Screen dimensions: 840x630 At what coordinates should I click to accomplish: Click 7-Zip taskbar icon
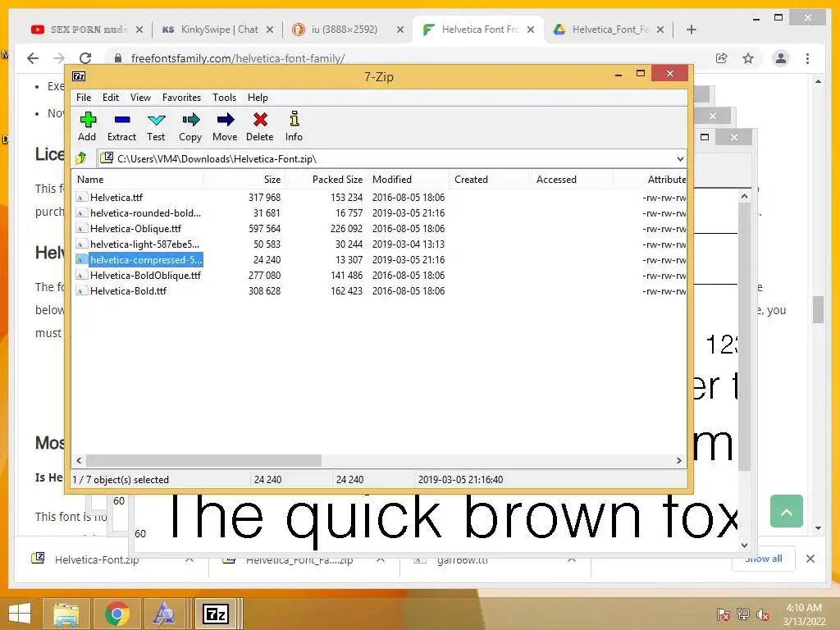click(216, 614)
